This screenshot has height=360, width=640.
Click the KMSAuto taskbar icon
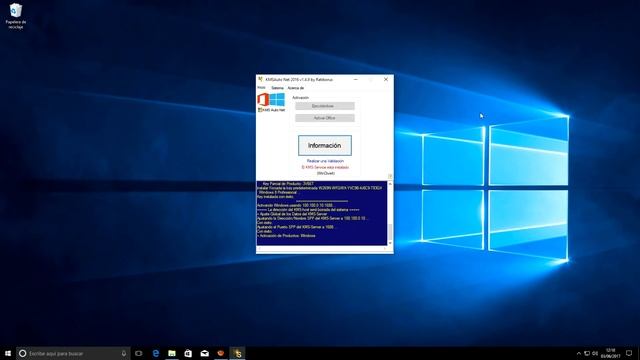pos(237,353)
